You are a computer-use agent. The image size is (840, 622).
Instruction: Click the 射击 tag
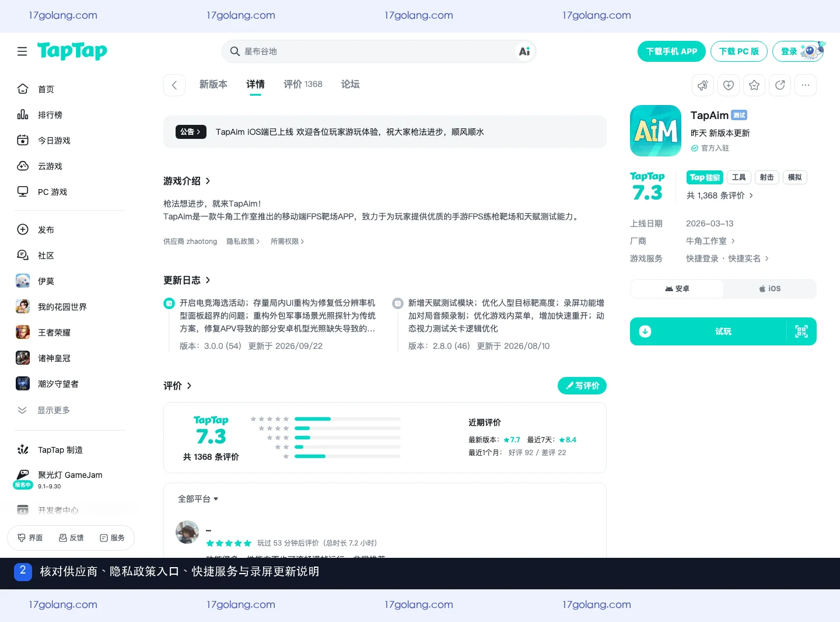(x=767, y=177)
